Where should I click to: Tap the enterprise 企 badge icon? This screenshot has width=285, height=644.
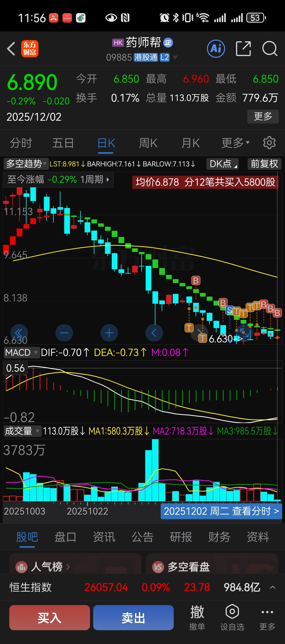(168, 43)
